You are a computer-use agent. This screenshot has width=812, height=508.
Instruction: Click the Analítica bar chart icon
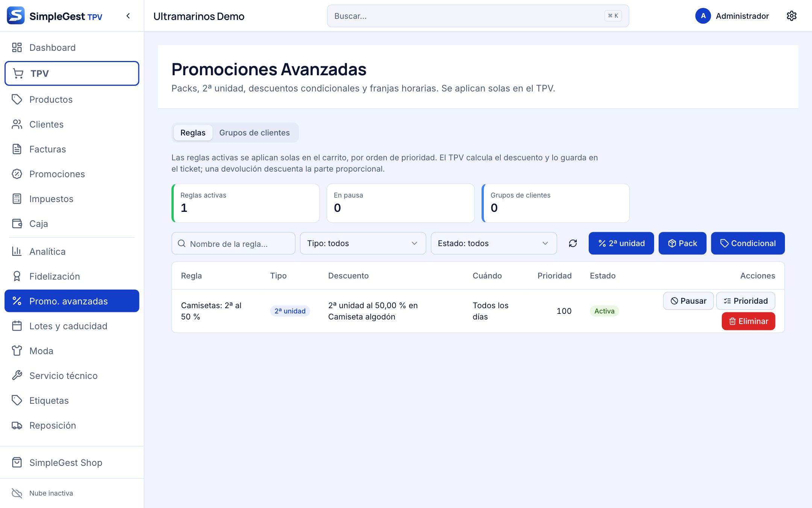coord(17,251)
